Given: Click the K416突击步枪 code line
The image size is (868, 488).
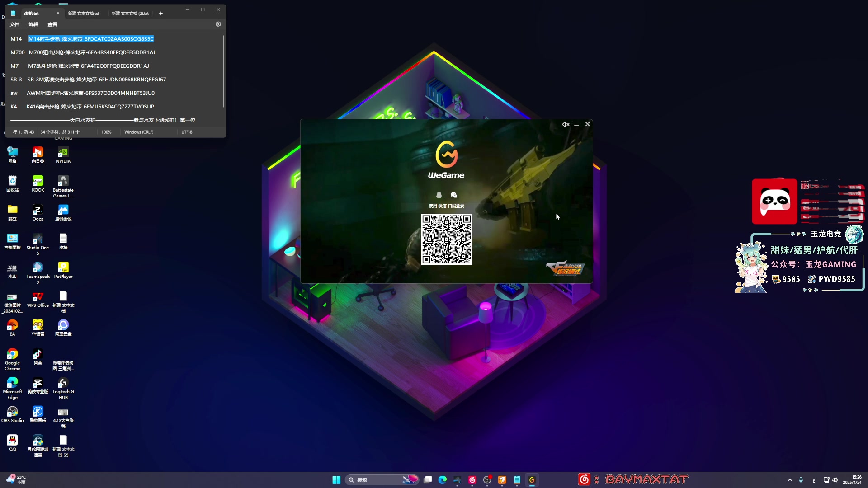Looking at the screenshot, I should pos(90,107).
